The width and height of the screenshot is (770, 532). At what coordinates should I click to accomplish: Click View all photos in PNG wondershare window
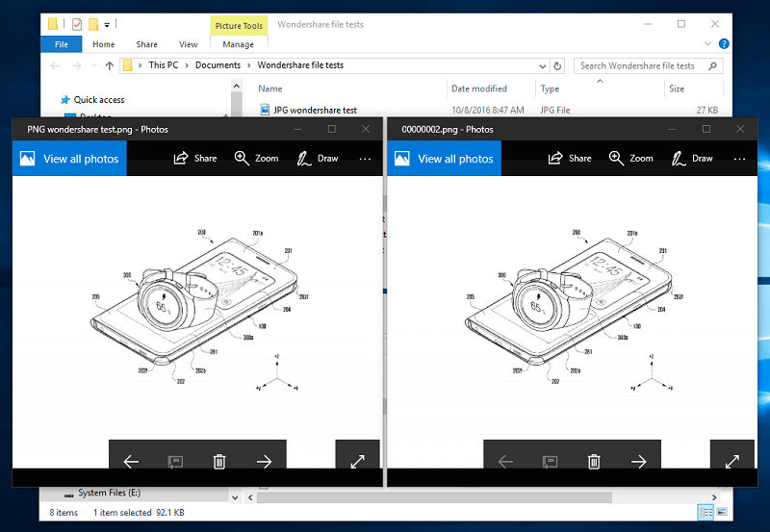click(69, 159)
